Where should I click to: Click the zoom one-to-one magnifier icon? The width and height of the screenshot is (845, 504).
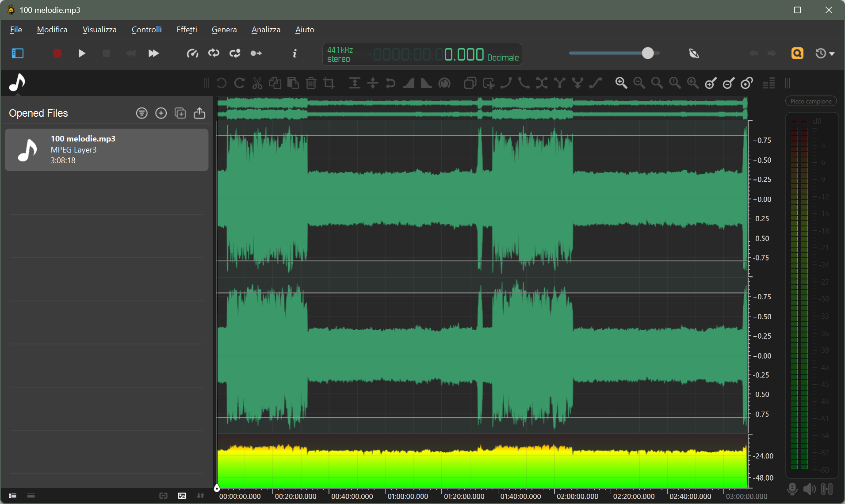coord(675,83)
